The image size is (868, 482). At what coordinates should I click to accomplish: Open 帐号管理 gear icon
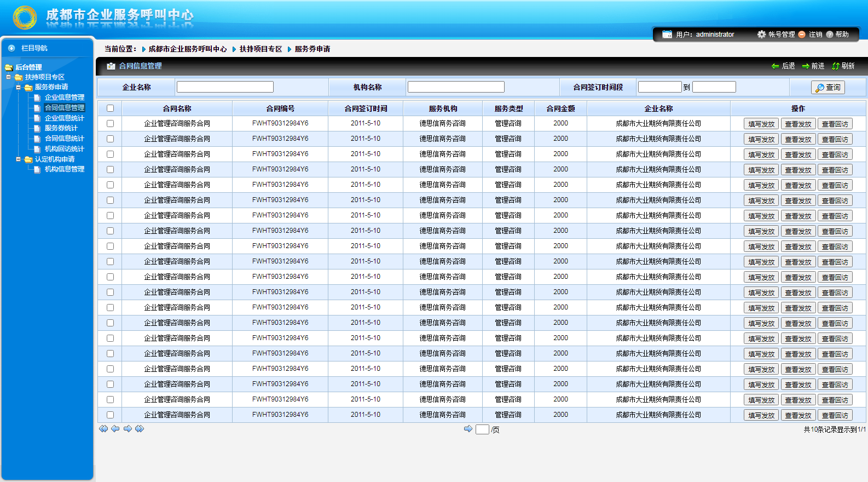[x=761, y=35]
